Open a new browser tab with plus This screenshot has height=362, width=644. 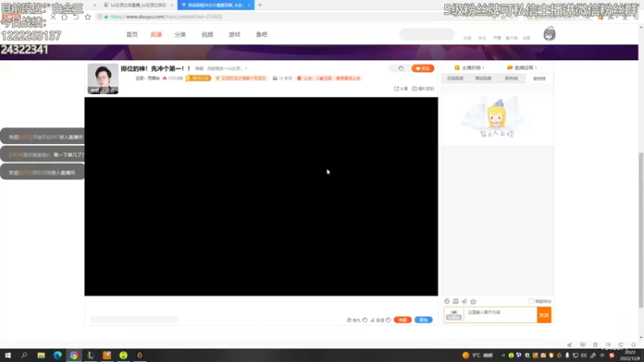pyautogui.click(x=260, y=5)
